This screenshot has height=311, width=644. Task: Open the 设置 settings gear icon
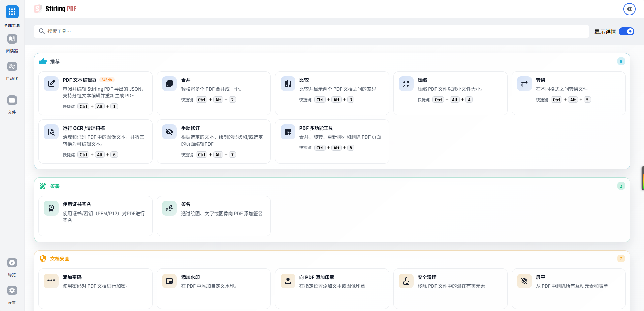pyautogui.click(x=12, y=291)
